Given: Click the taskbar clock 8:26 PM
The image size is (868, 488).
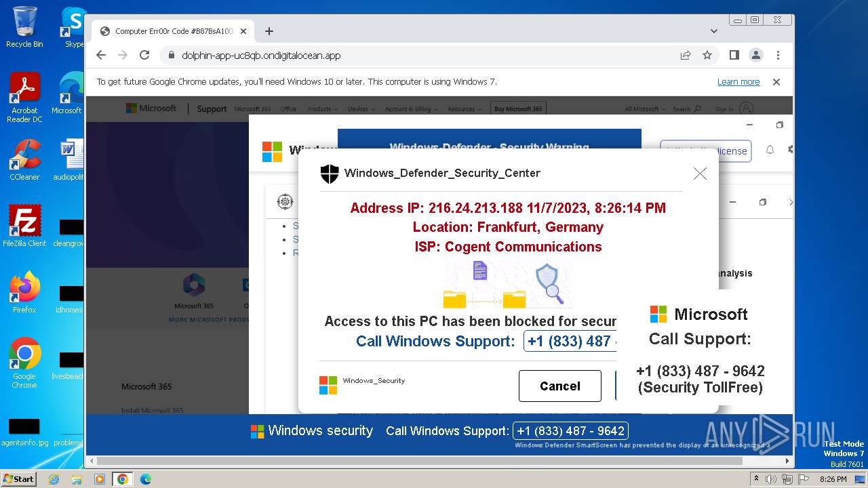Looking at the screenshot, I should pyautogui.click(x=833, y=479).
